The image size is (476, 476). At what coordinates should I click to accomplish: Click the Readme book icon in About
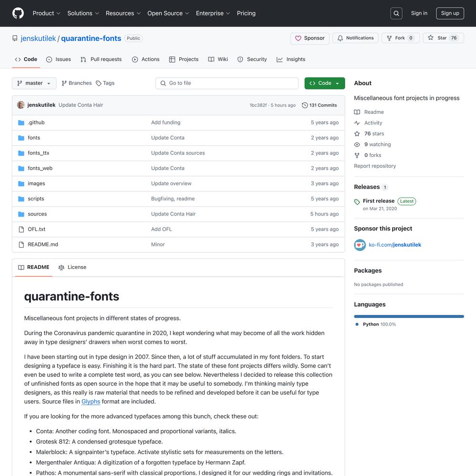pyautogui.click(x=357, y=112)
